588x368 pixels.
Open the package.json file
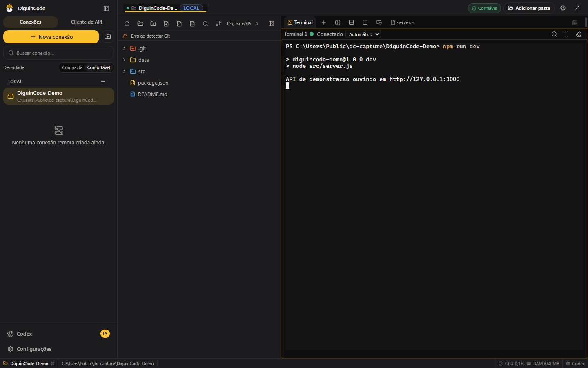pos(153,83)
